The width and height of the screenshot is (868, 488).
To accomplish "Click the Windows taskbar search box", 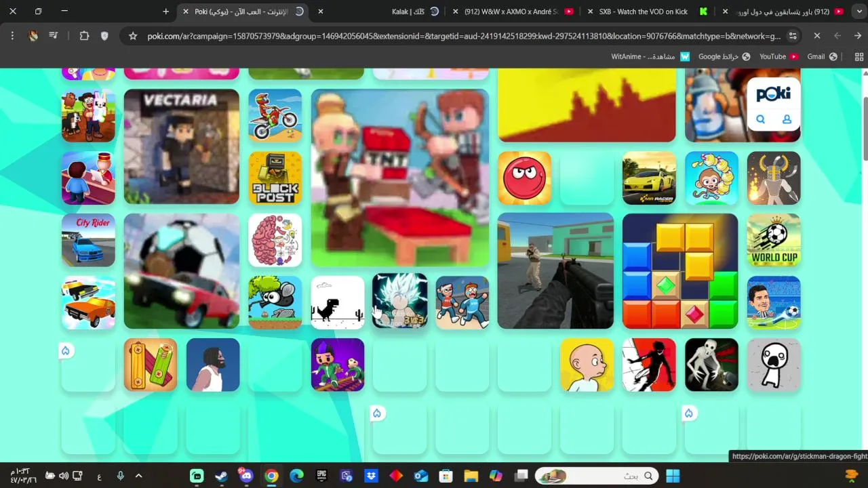I will [597, 476].
